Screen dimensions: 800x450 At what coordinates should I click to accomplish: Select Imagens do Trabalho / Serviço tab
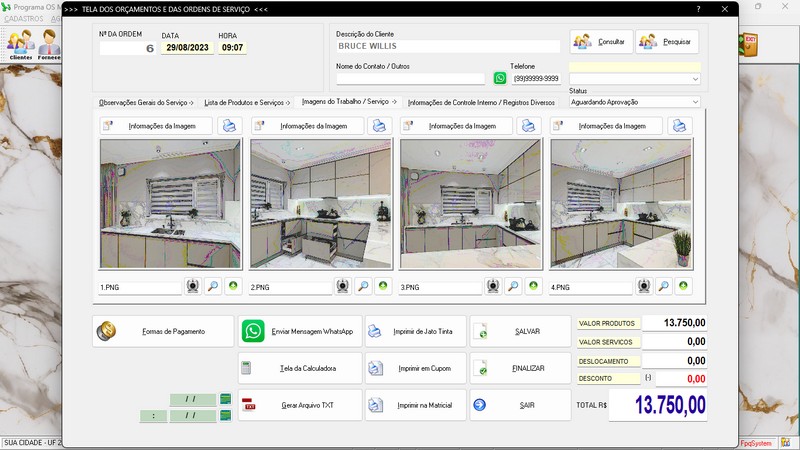coord(349,102)
